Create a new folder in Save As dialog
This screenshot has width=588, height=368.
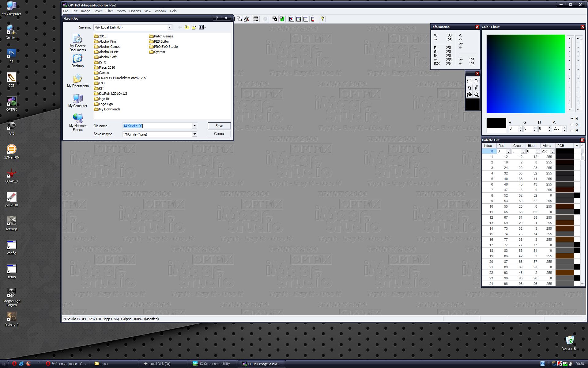pos(194,27)
